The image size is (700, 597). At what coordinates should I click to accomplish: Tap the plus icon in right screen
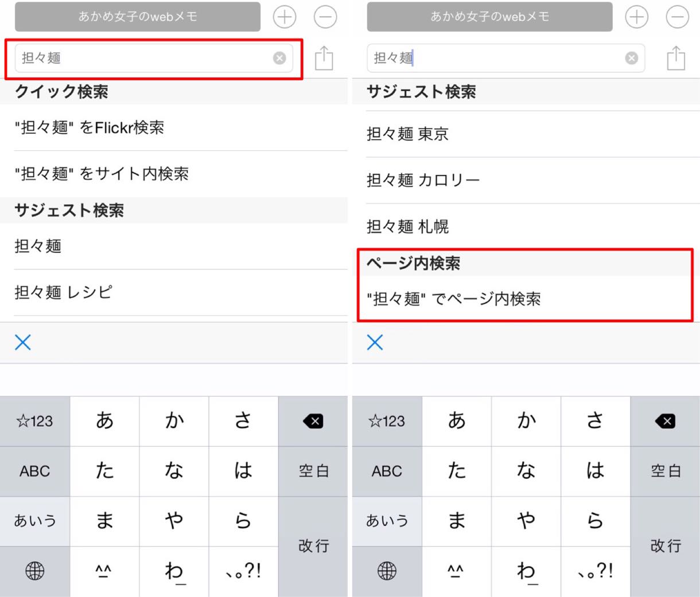tap(637, 17)
